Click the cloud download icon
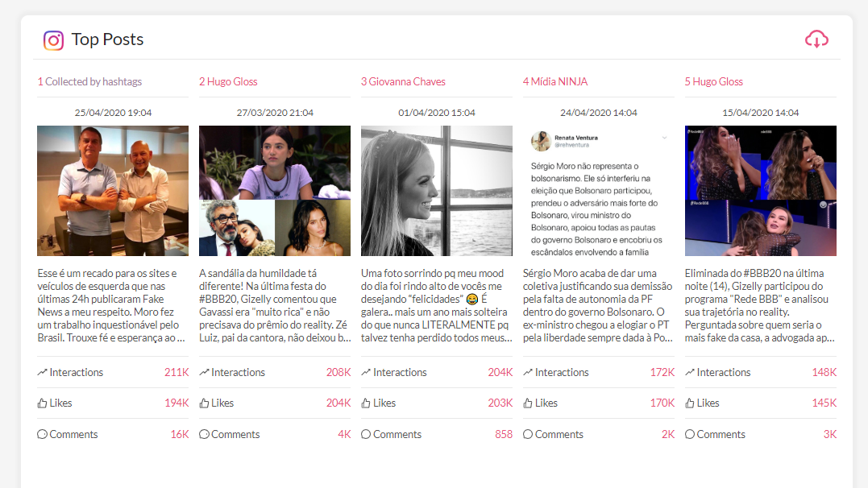The width and height of the screenshot is (868, 488). click(816, 39)
